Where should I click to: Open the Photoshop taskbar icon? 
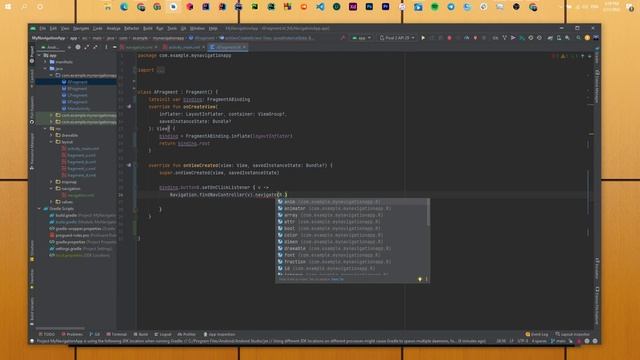tap(369, 7)
